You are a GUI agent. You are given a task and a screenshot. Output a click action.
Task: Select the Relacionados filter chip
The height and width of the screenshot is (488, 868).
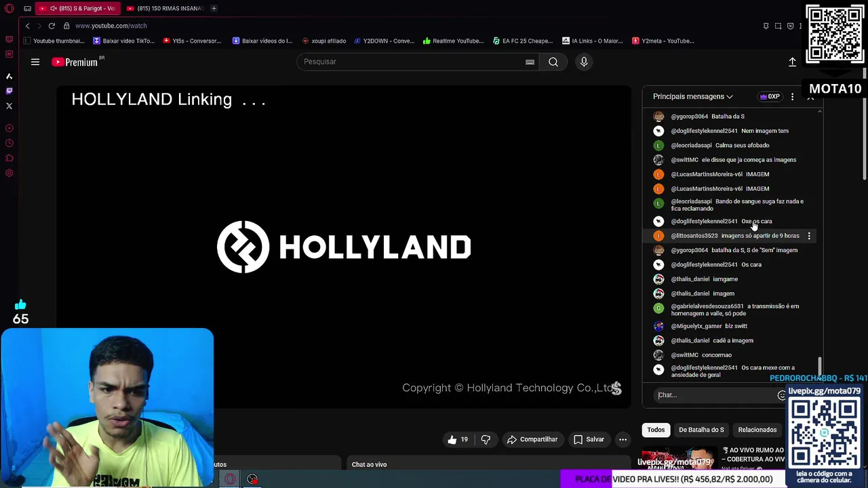(x=757, y=430)
